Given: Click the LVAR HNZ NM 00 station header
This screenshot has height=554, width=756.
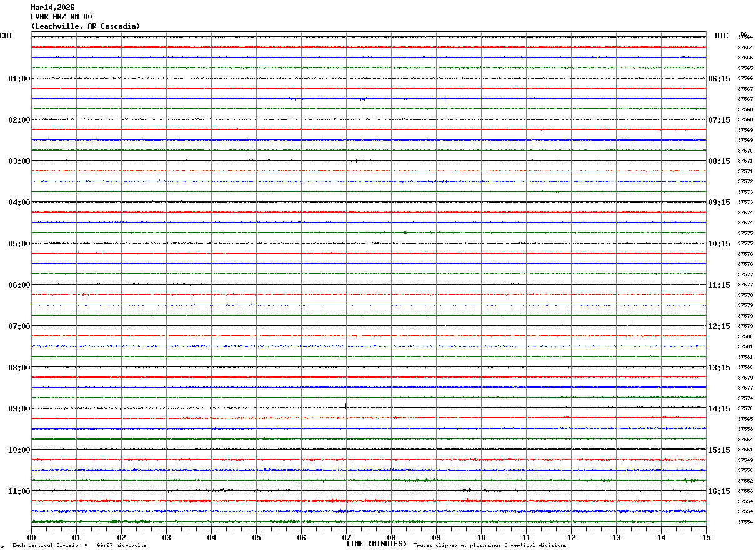Looking at the screenshot, I should point(61,17).
